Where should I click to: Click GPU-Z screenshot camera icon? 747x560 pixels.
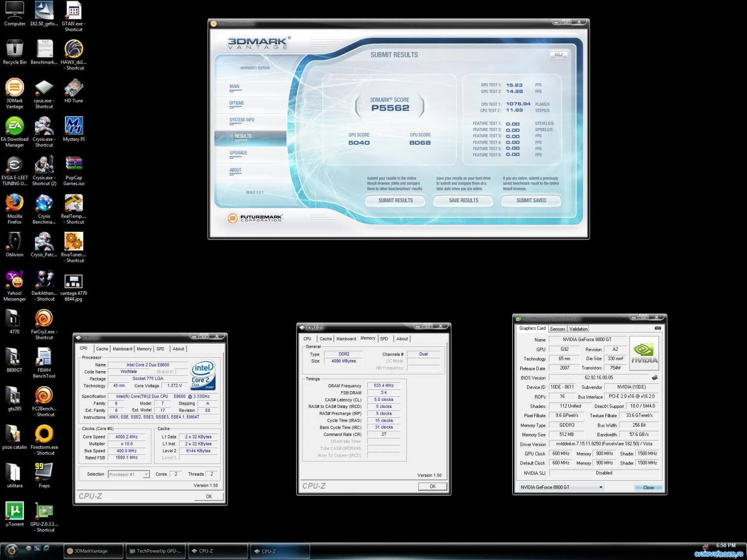658,328
